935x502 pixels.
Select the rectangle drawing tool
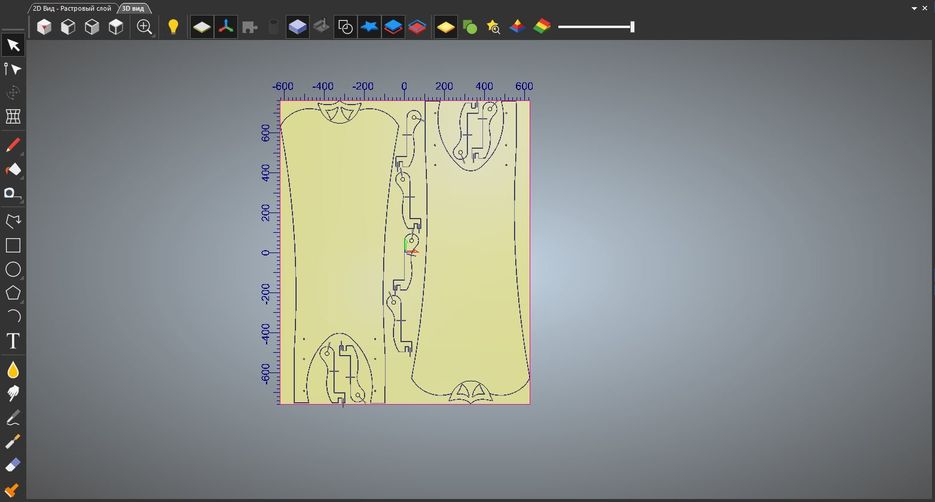[x=13, y=245]
